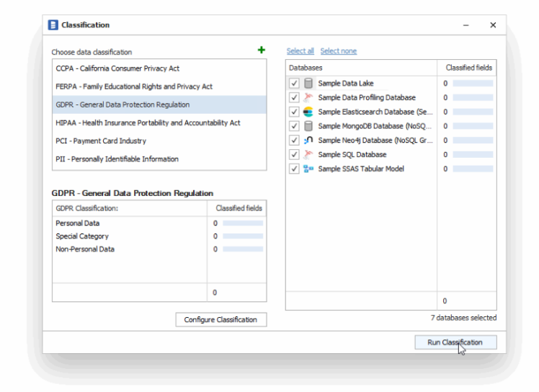This screenshot has width=539, height=392.
Task: Select HIPAA classification from the list
Action: pyautogui.click(x=148, y=123)
